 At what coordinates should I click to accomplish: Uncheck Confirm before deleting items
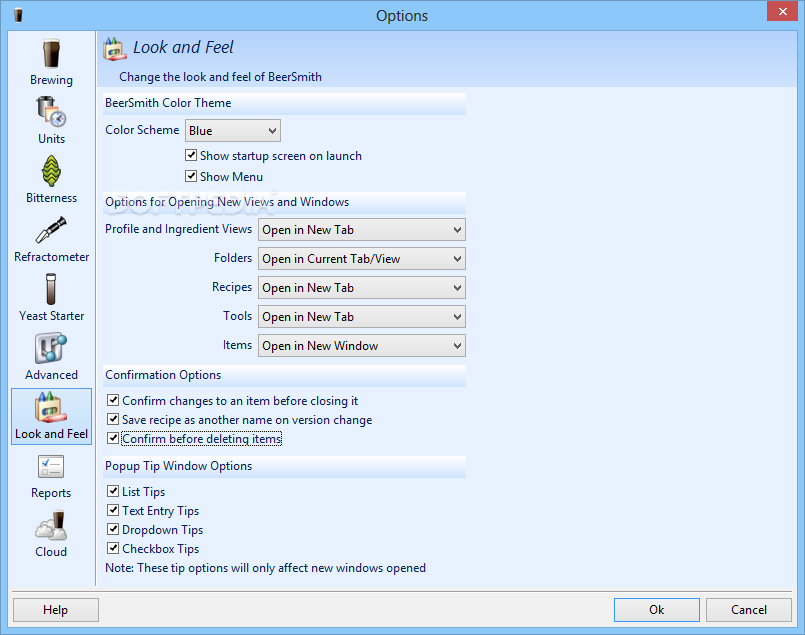[113, 438]
